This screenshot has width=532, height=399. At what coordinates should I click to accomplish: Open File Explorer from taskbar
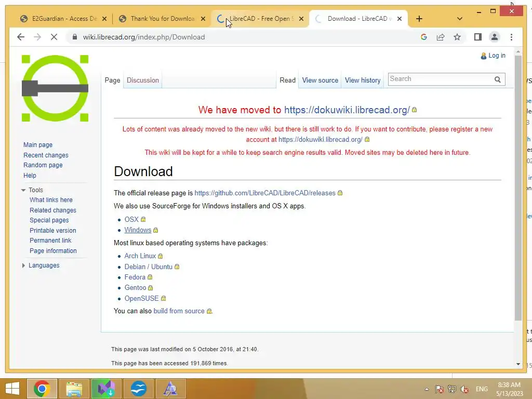point(74,389)
